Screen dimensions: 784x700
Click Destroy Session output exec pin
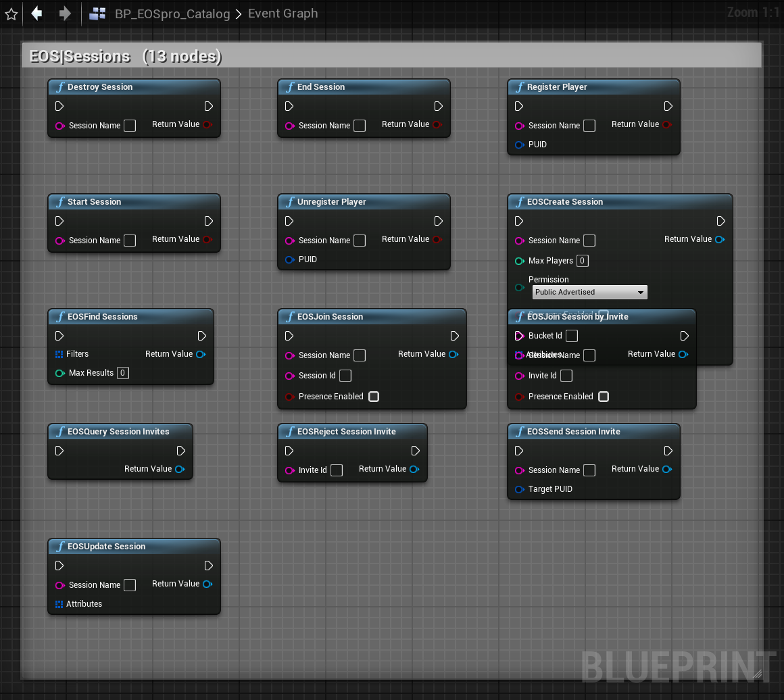click(x=208, y=106)
